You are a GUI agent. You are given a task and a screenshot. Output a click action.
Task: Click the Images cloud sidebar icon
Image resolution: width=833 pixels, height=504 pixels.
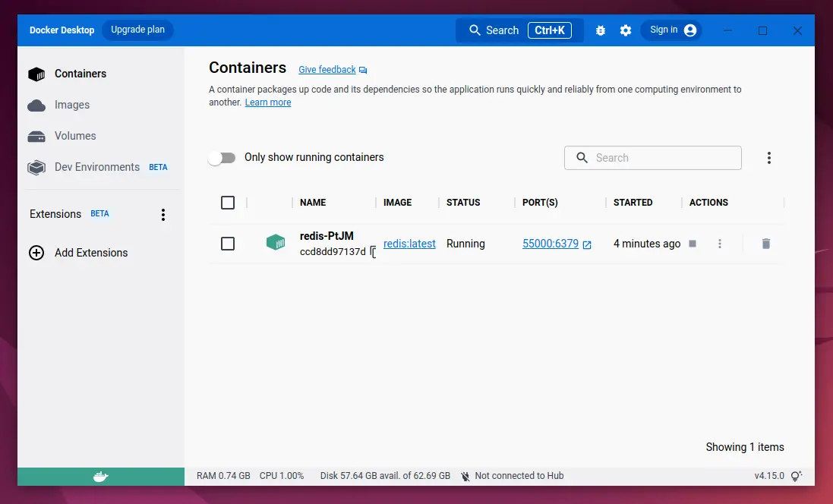tap(36, 106)
